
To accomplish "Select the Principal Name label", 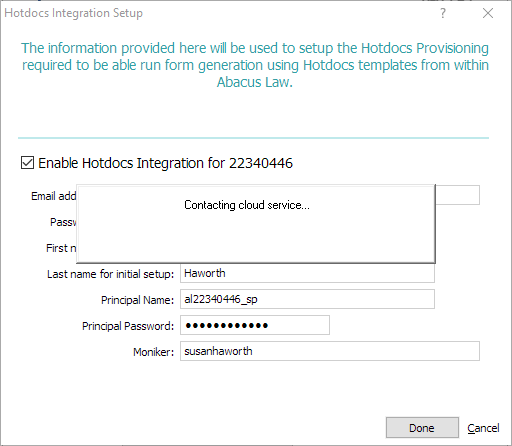I will click(137, 300).
